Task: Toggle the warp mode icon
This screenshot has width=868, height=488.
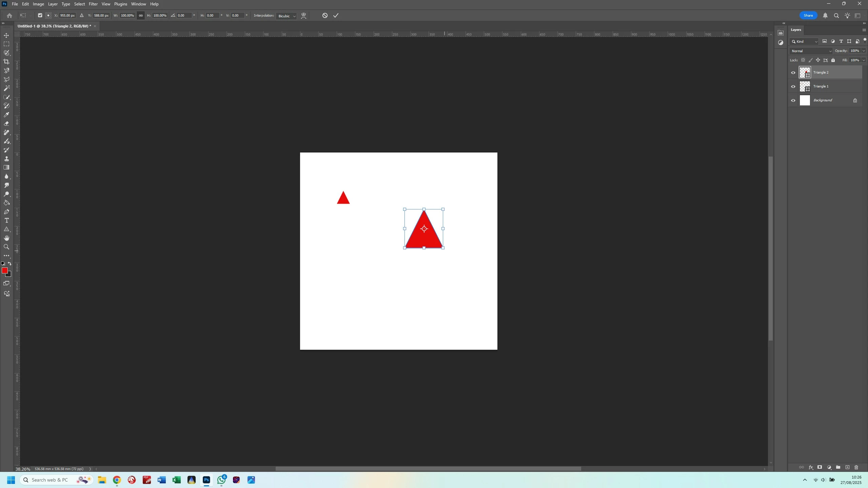Action: pyautogui.click(x=303, y=16)
